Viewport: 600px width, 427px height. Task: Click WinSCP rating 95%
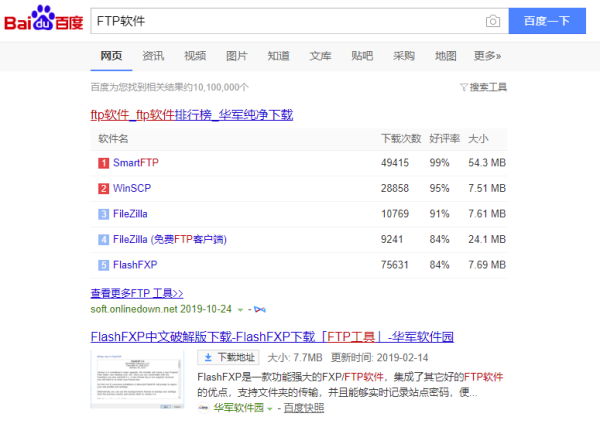tap(439, 189)
